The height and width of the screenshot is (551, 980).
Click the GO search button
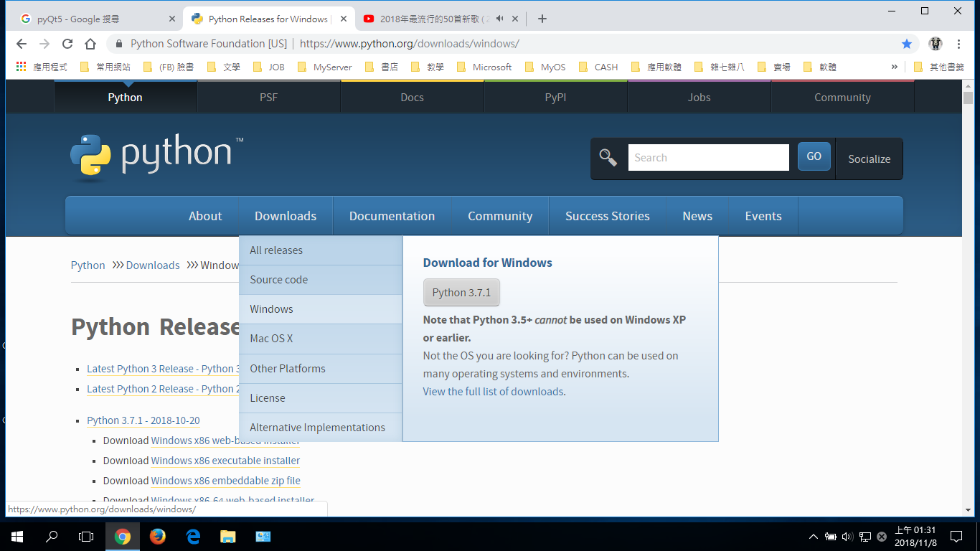tap(814, 156)
